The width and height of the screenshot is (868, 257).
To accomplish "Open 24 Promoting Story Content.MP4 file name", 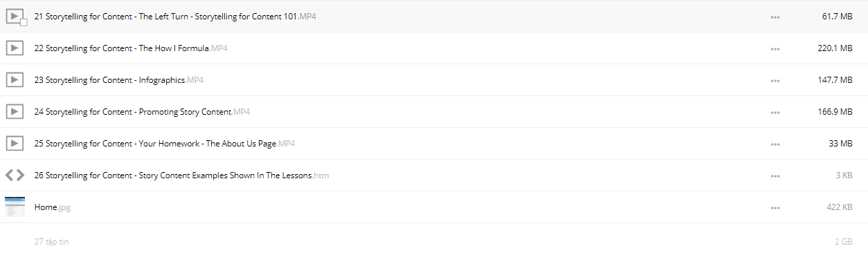I will click(x=142, y=112).
